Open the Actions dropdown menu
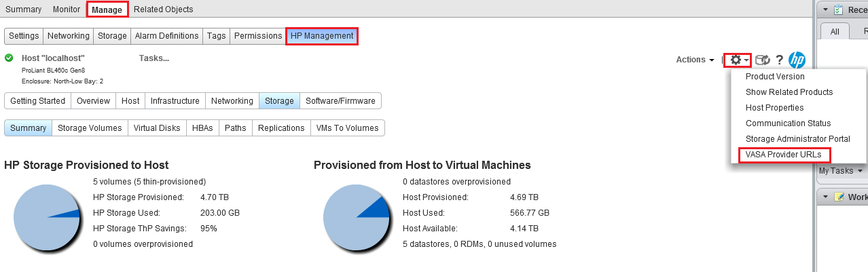The image size is (868, 272). [x=695, y=60]
